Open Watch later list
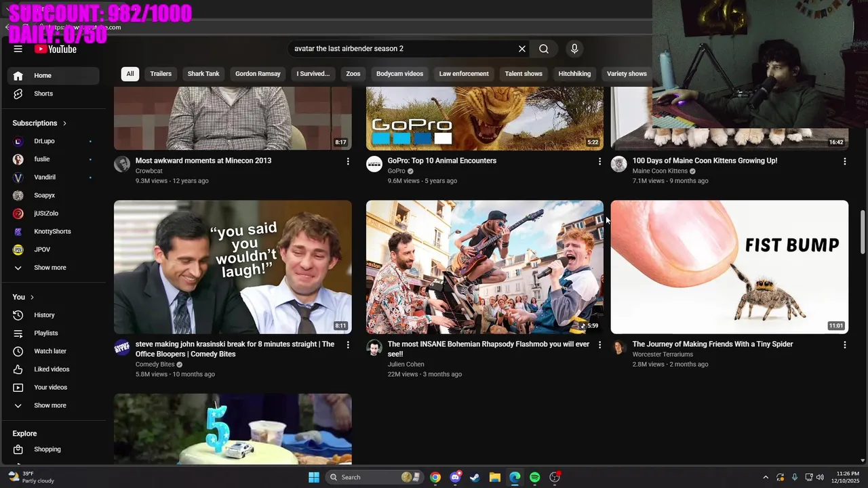This screenshot has height=488, width=868. (x=54, y=351)
